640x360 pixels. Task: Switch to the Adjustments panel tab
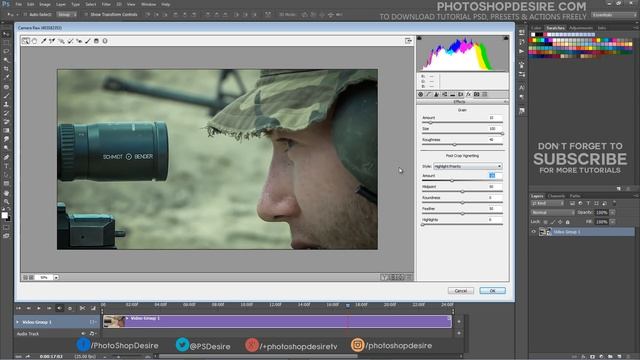pos(580,28)
